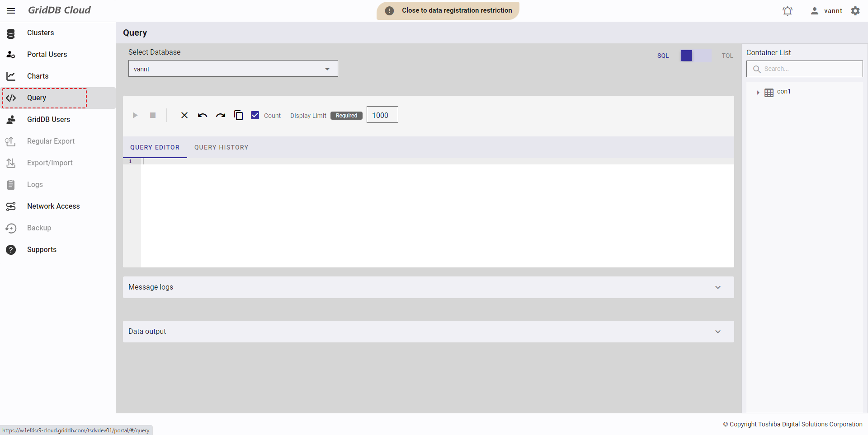Image resolution: width=868 pixels, height=435 pixels.
Task: Expand the Message logs panel
Action: (x=718, y=287)
